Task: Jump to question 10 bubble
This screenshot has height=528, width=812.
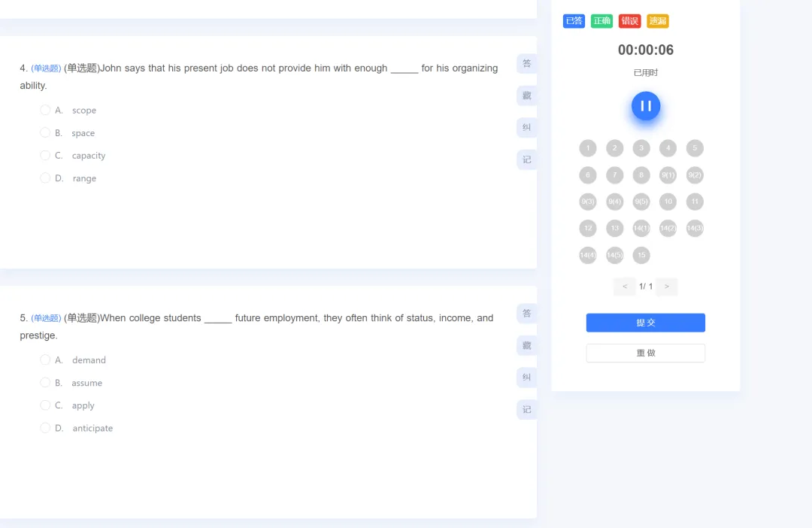Action: pyautogui.click(x=668, y=202)
